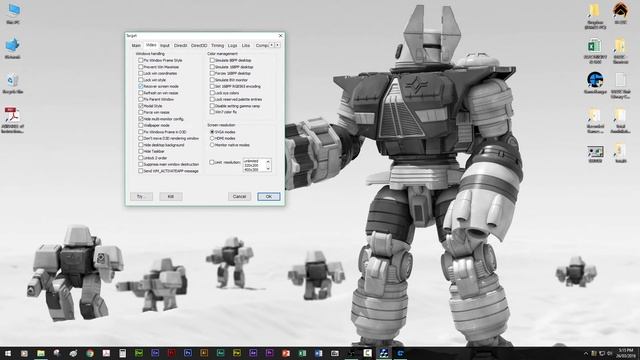Viewport: 640px width, 360px height.
Task: Click the taskbar clock
Action: pyautogui.click(x=625, y=353)
